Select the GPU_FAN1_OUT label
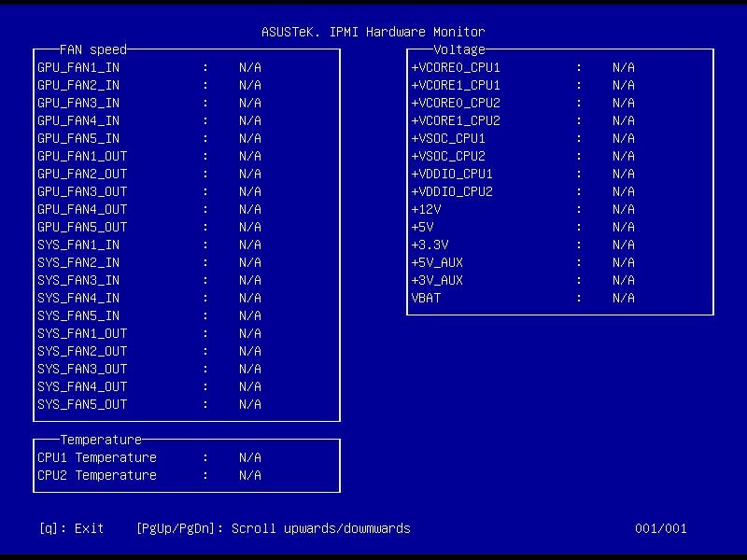 click(x=82, y=156)
